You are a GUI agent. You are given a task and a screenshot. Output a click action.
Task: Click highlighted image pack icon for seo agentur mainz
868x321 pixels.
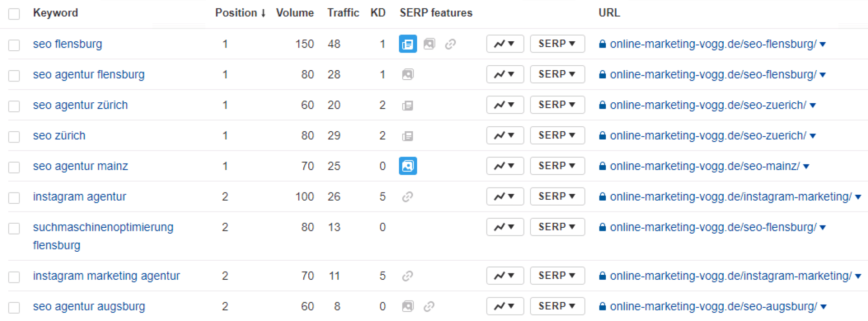(x=408, y=166)
